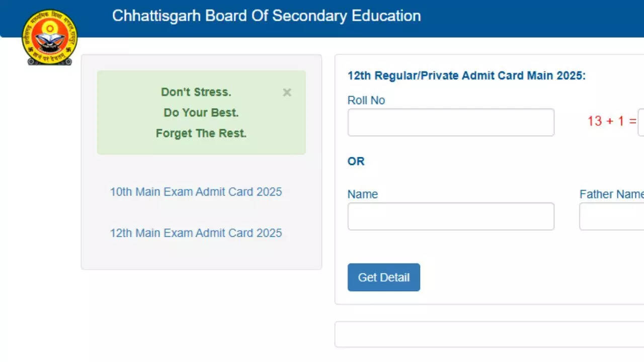Image resolution: width=644 pixels, height=362 pixels.
Task: Click the empty panel below the form
Action: click(x=489, y=334)
